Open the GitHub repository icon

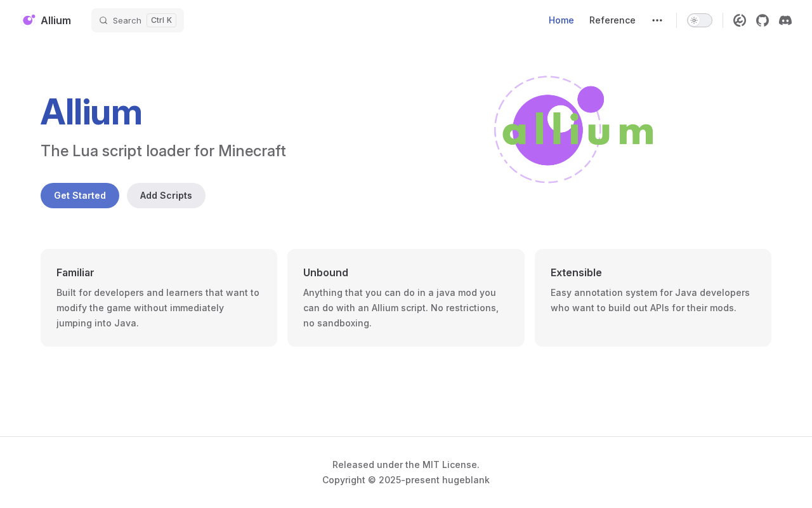pyautogui.click(x=763, y=20)
